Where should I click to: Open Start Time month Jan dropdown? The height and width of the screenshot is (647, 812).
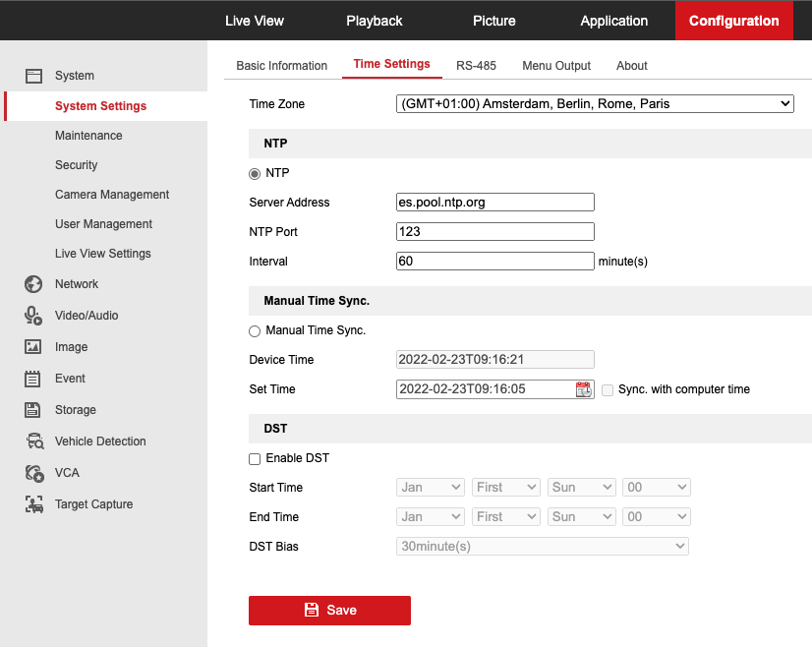pyautogui.click(x=430, y=488)
